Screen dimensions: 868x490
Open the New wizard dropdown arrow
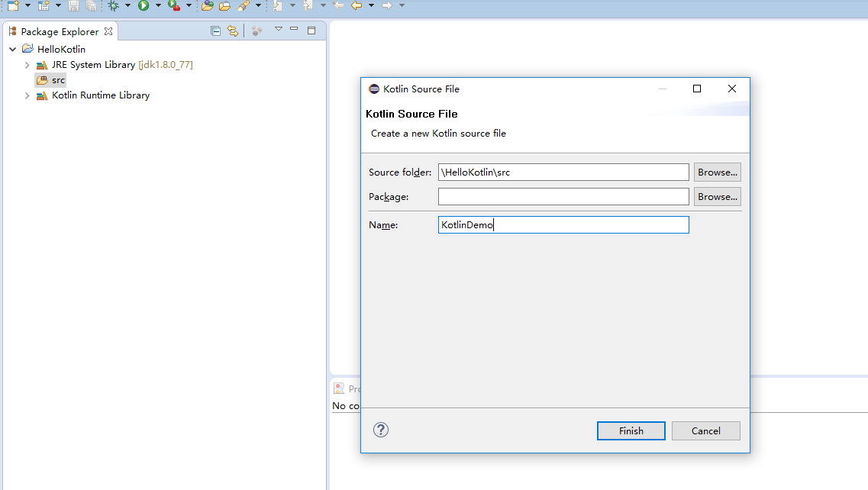tap(27, 5)
